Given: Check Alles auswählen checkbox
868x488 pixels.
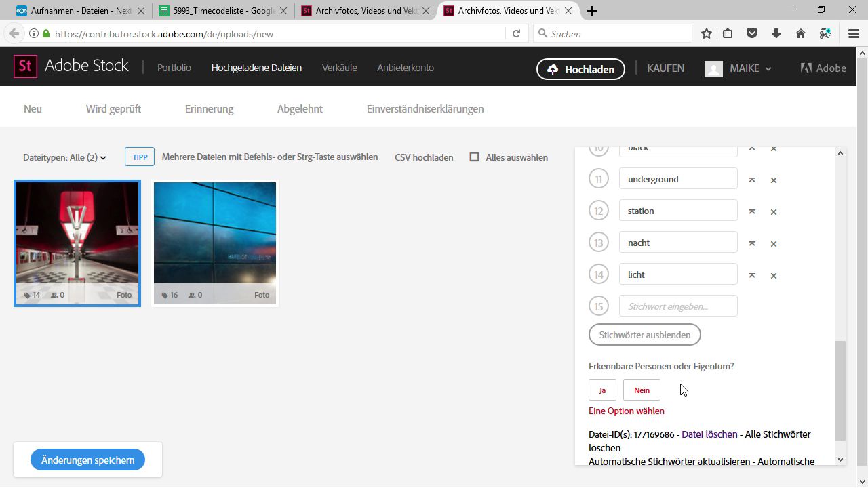Looking at the screenshot, I should [x=475, y=157].
